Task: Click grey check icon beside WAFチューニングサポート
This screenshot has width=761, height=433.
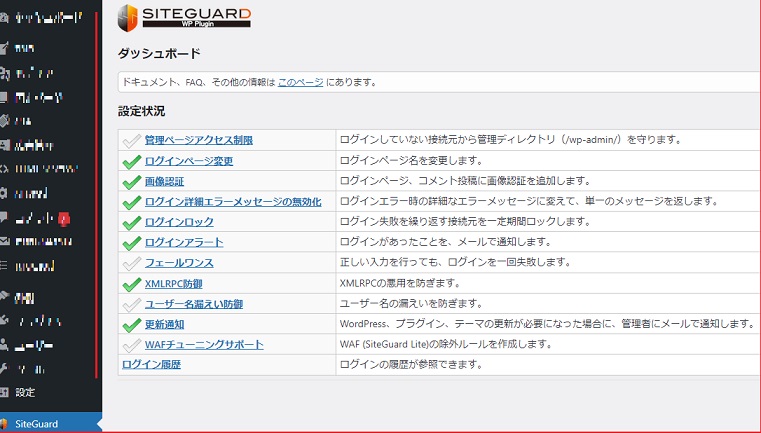Action: 131,345
